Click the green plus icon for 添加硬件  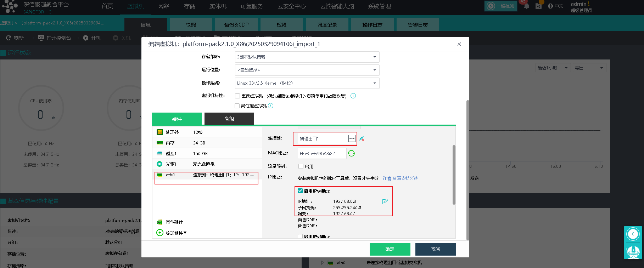[x=160, y=233]
